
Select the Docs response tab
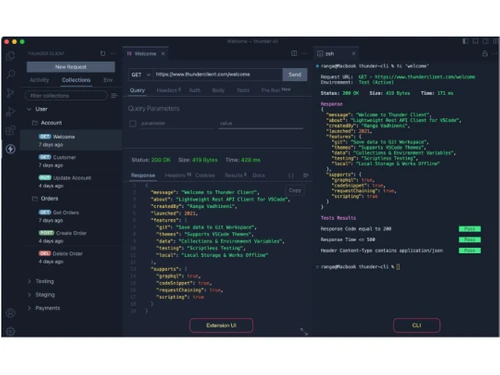(259, 175)
